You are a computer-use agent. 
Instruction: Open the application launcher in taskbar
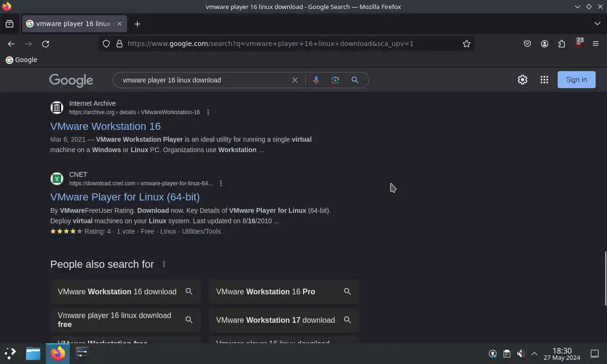point(10,353)
